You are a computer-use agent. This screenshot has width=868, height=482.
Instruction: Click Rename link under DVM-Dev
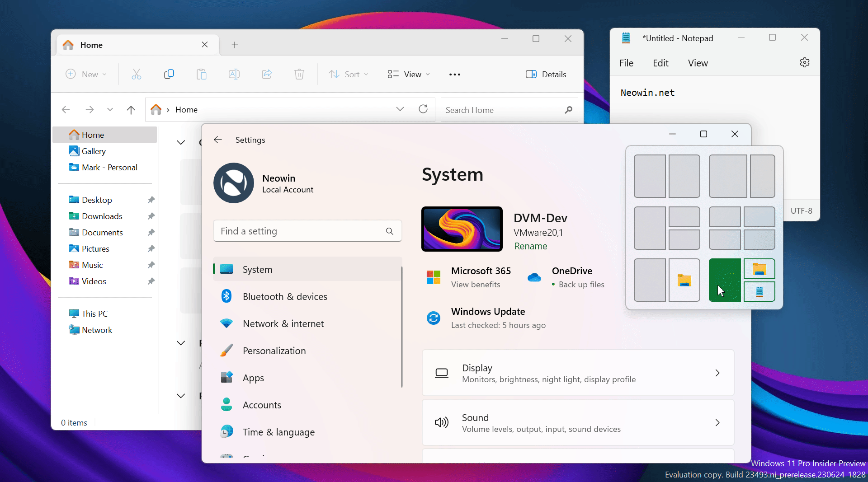pos(530,246)
